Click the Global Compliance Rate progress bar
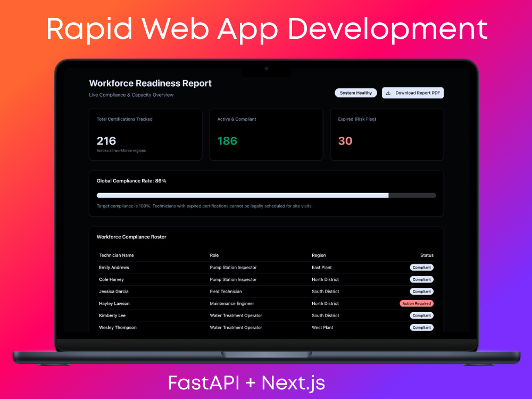The width and height of the screenshot is (532, 399). [267, 195]
